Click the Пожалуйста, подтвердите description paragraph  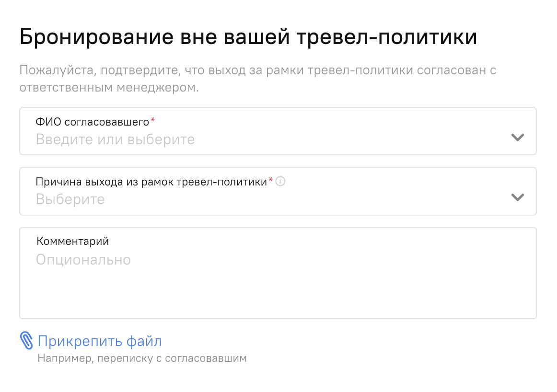[x=258, y=79]
